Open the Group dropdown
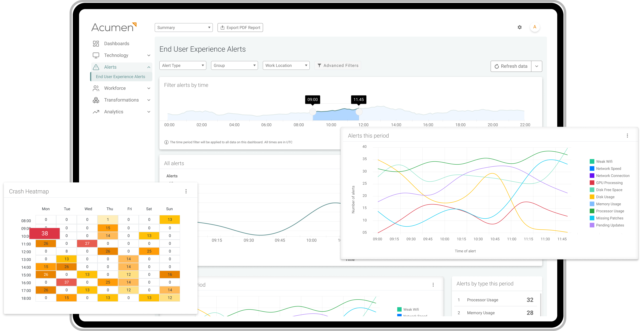 235,66
